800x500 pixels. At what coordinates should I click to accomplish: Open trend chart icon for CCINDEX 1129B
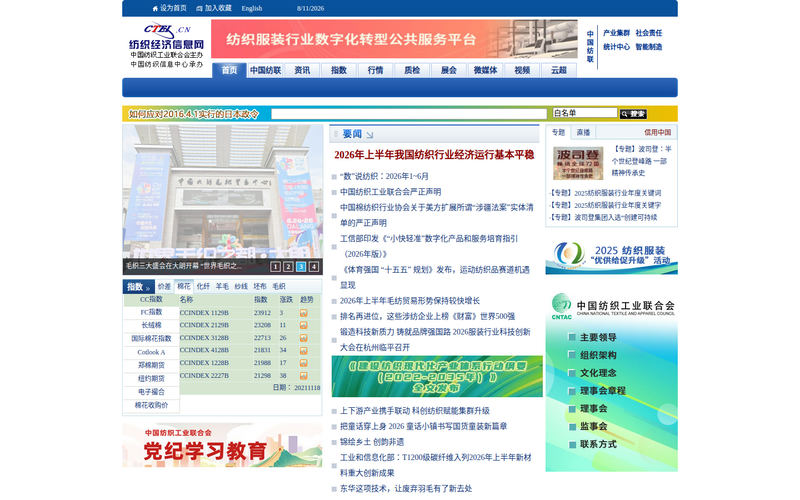tap(304, 313)
